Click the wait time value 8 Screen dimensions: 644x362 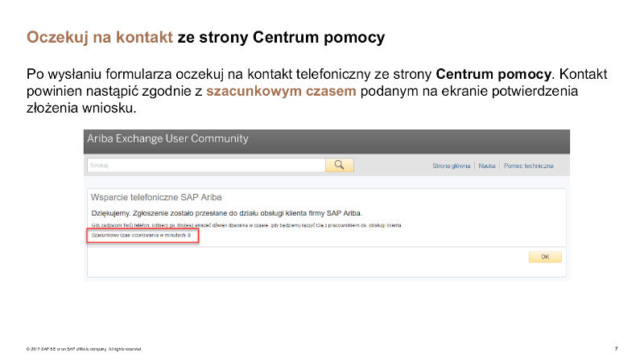189,236
